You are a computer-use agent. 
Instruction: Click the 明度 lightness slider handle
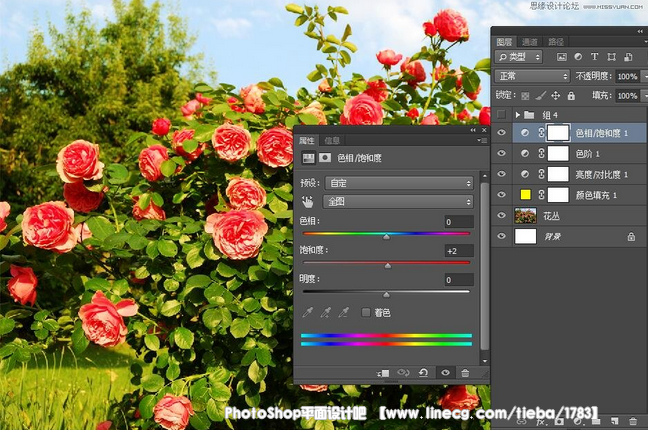(x=386, y=295)
